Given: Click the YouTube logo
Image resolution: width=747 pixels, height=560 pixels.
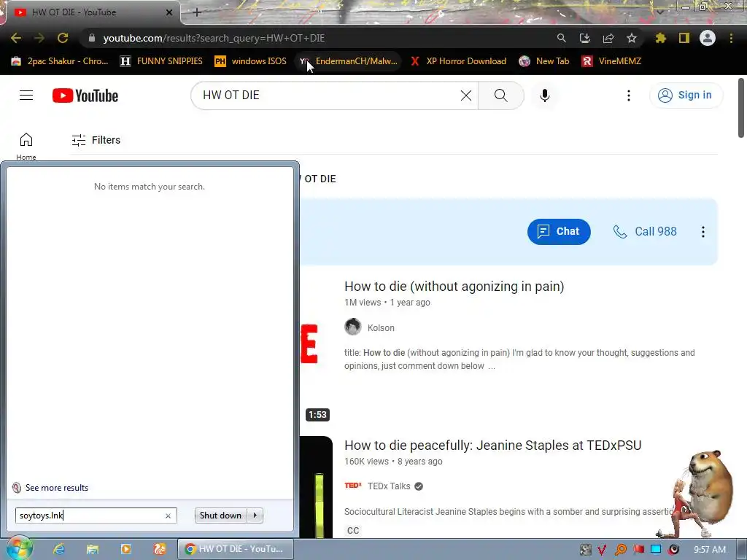Looking at the screenshot, I should [x=85, y=96].
